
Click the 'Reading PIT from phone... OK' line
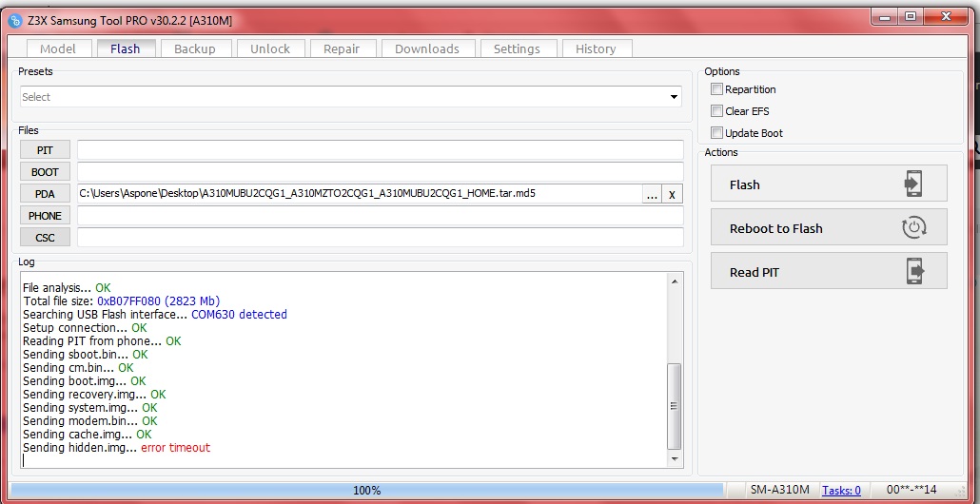(x=102, y=341)
